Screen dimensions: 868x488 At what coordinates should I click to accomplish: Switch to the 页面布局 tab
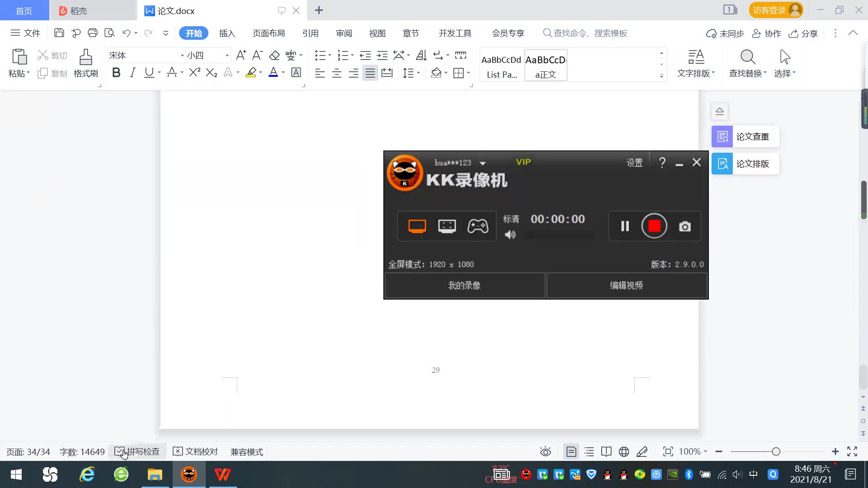click(269, 33)
